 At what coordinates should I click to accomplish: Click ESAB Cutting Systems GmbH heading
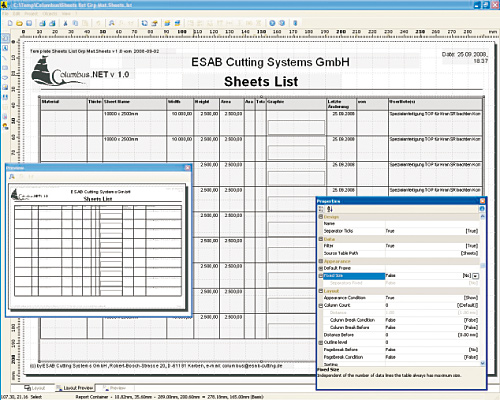click(x=270, y=62)
